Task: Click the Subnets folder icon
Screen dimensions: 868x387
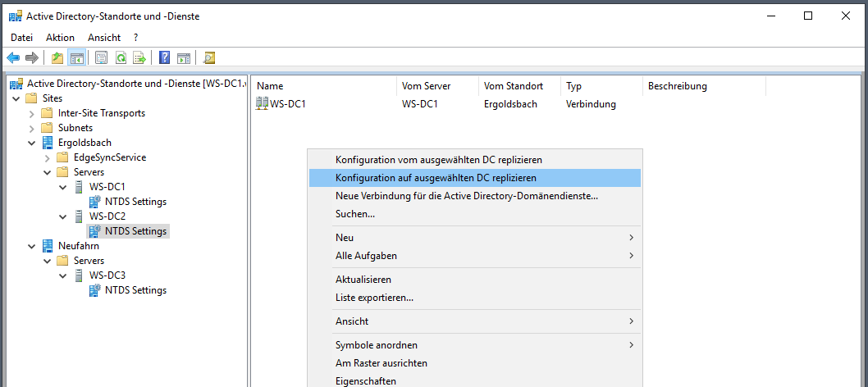Action: [x=47, y=128]
